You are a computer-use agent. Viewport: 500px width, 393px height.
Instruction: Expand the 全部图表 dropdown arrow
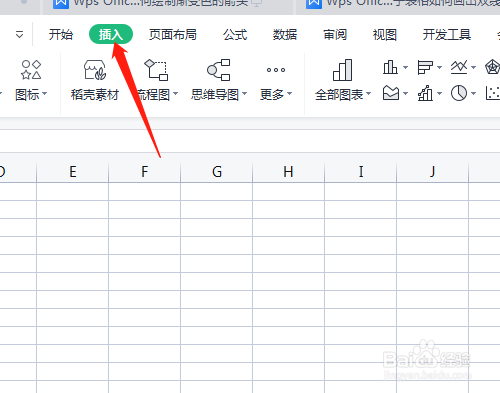pyautogui.click(x=369, y=94)
